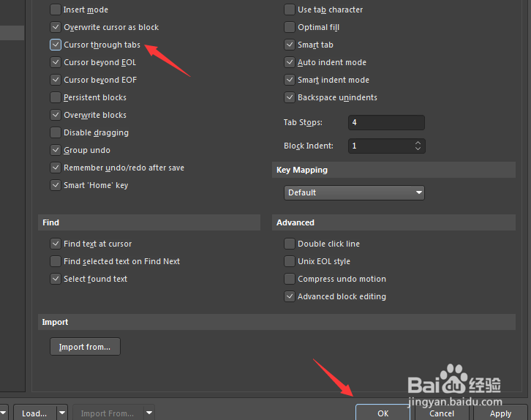Toggle Smart indent mode checkbox
This screenshot has width=531, height=420.
[x=289, y=80]
